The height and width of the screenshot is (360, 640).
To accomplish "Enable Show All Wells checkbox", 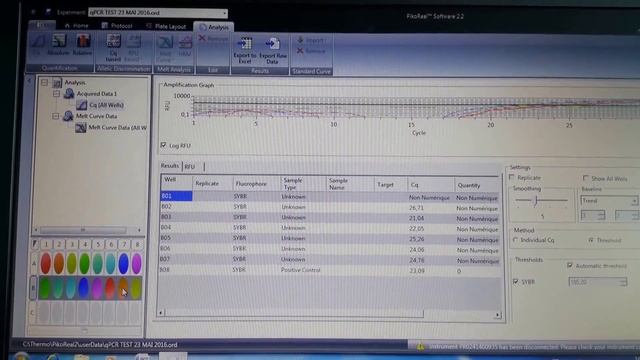I will pos(586,178).
